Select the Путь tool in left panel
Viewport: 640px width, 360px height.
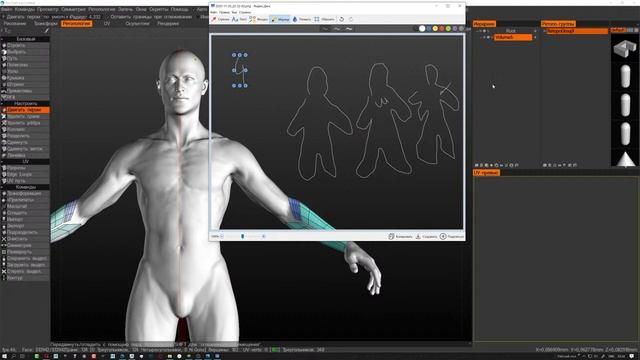tap(25, 58)
